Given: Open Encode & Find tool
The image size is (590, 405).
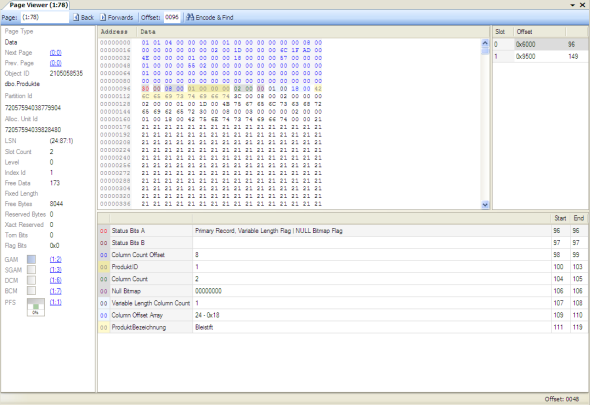Looking at the screenshot, I should 210,17.
